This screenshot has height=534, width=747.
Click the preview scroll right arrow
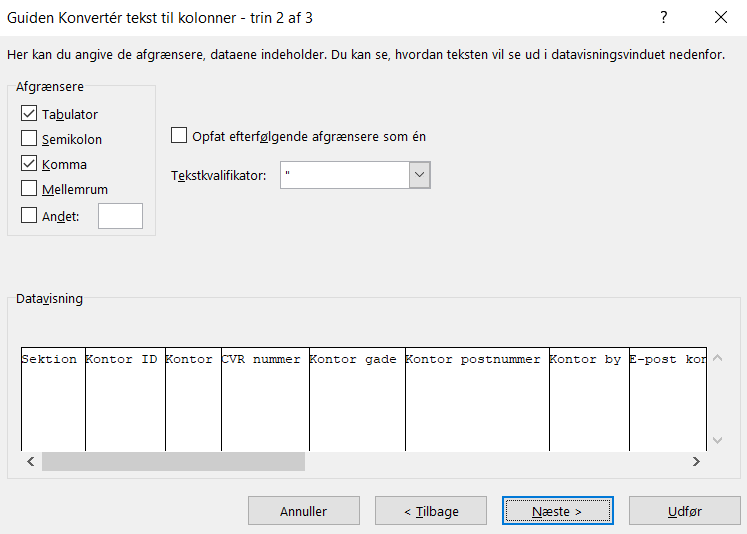[696, 461]
